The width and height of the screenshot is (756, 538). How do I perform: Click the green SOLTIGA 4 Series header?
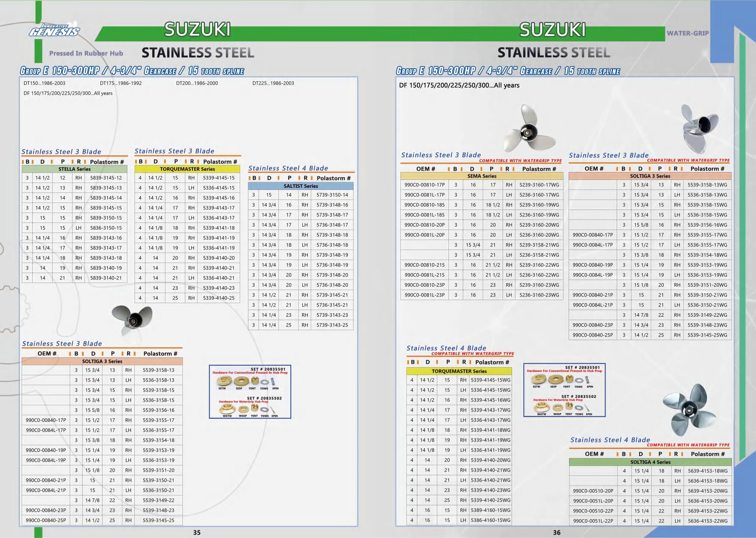coord(650,462)
